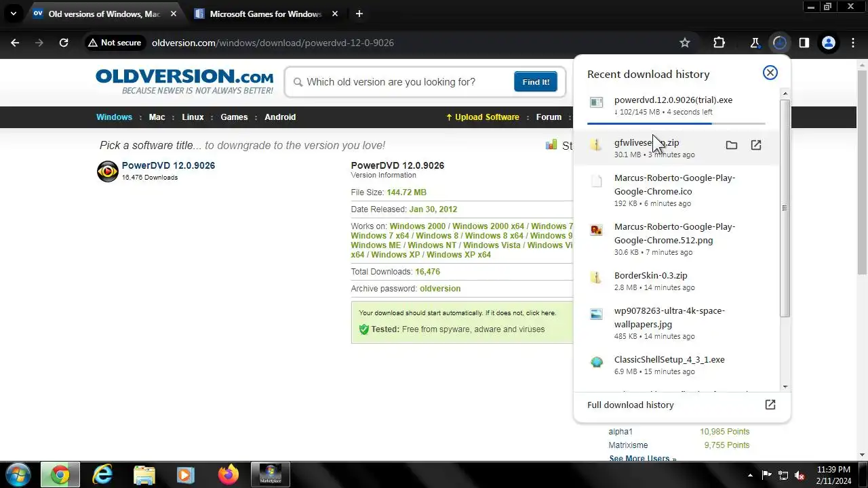Select ClassicShellSetup_4_3_1.exe download

(676, 365)
